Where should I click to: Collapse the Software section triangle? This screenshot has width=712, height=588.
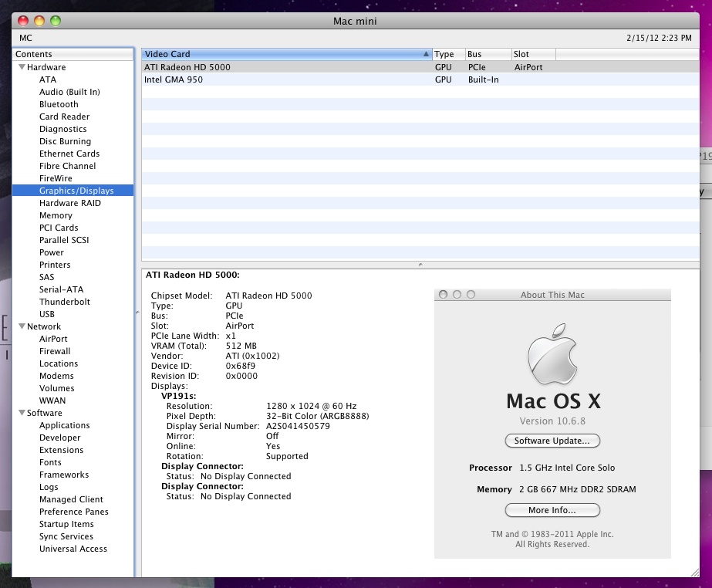pos(22,413)
